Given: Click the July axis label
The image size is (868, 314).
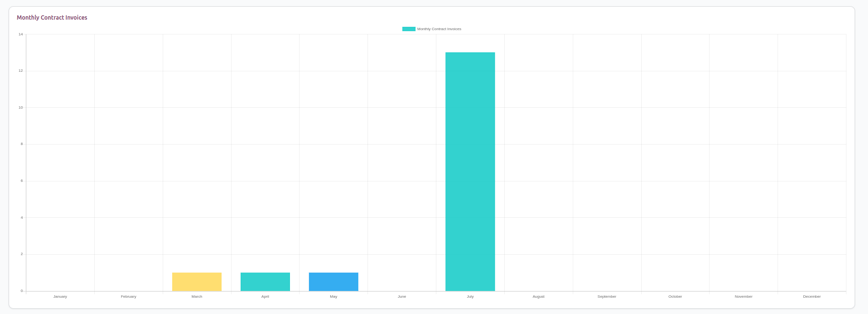Looking at the screenshot, I should (x=470, y=297).
